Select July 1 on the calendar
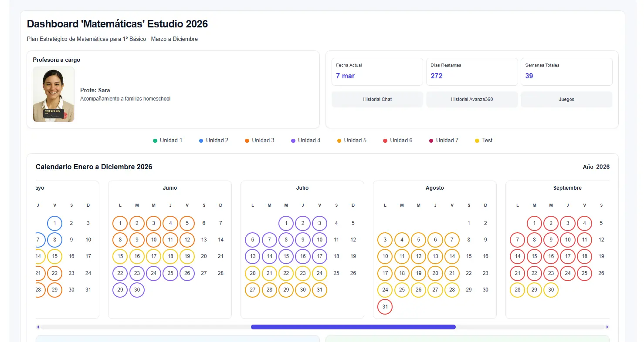Image resolution: width=644 pixels, height=342 pixels. (286, 223)
